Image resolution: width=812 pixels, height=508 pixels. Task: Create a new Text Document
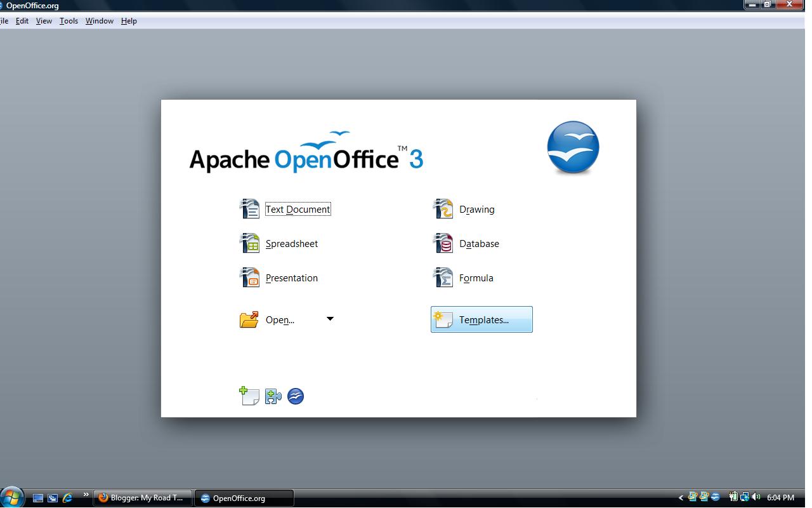285,209
